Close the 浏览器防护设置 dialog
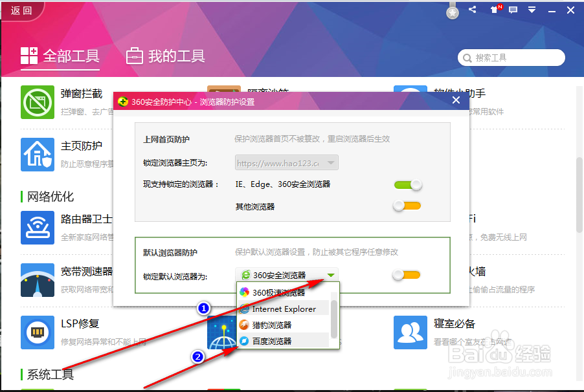Screen dimensions: 584x392 pos(456,100)
